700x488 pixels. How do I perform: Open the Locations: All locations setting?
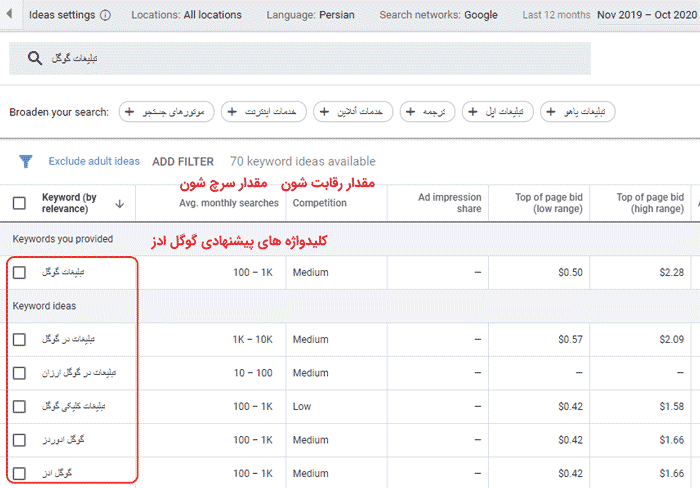click(x=186, y=16)
